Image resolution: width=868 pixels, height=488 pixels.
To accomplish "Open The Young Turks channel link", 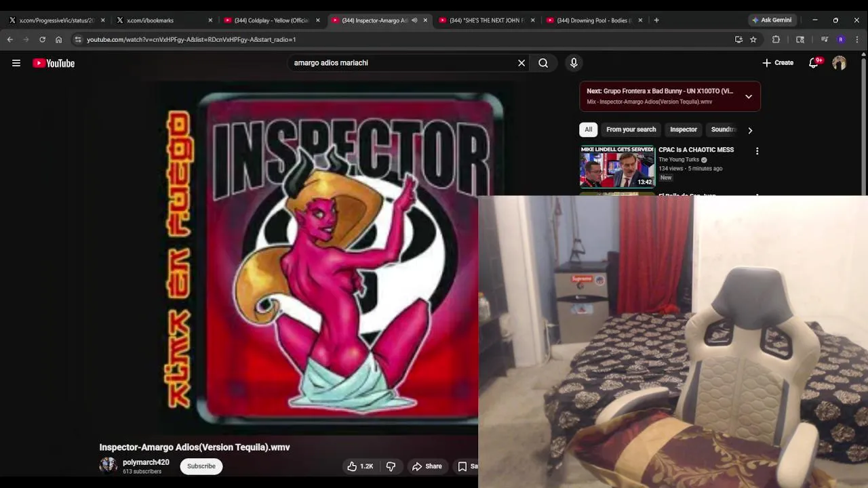I will click(679, 160).
